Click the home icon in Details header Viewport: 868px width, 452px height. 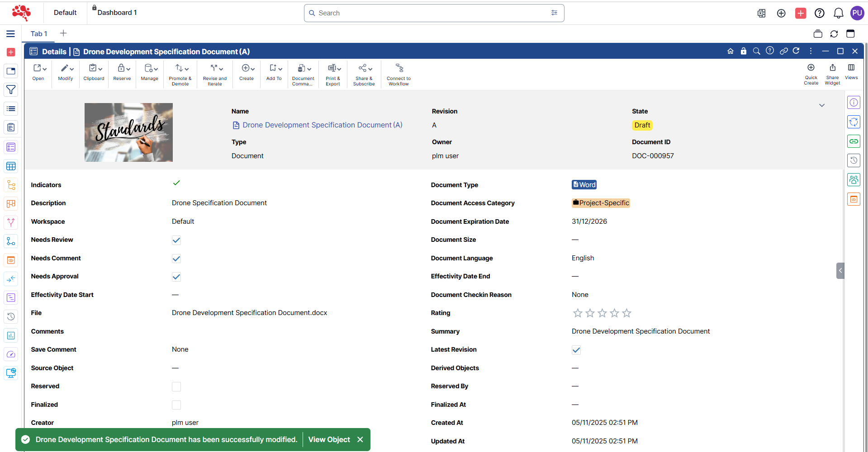[x=730, y=51]
